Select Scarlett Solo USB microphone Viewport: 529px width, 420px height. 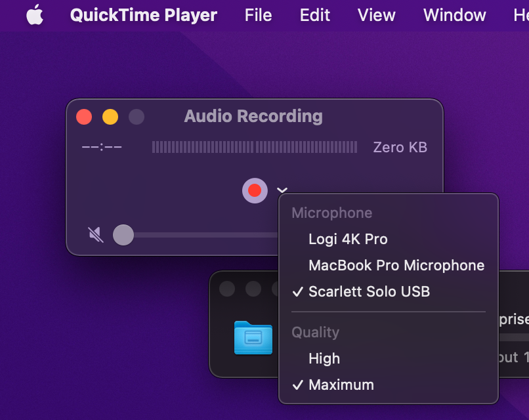(x=389, y=291)
